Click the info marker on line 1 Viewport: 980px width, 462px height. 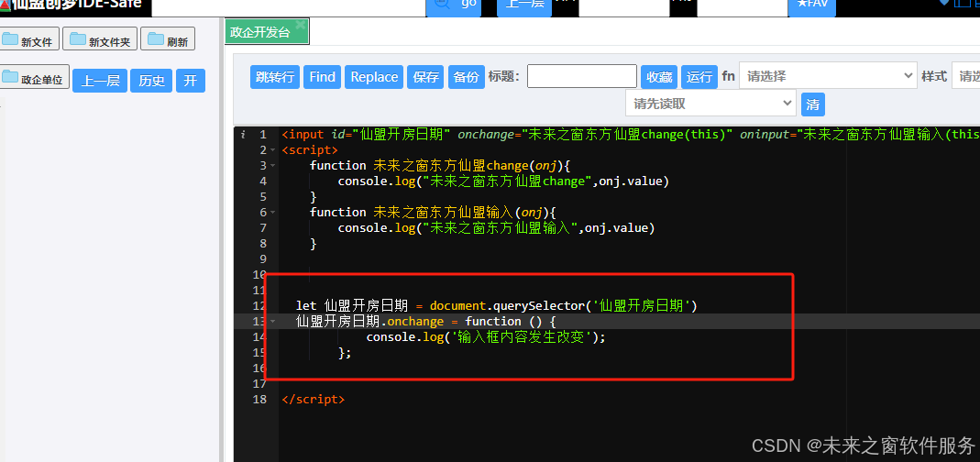[243, 135]
